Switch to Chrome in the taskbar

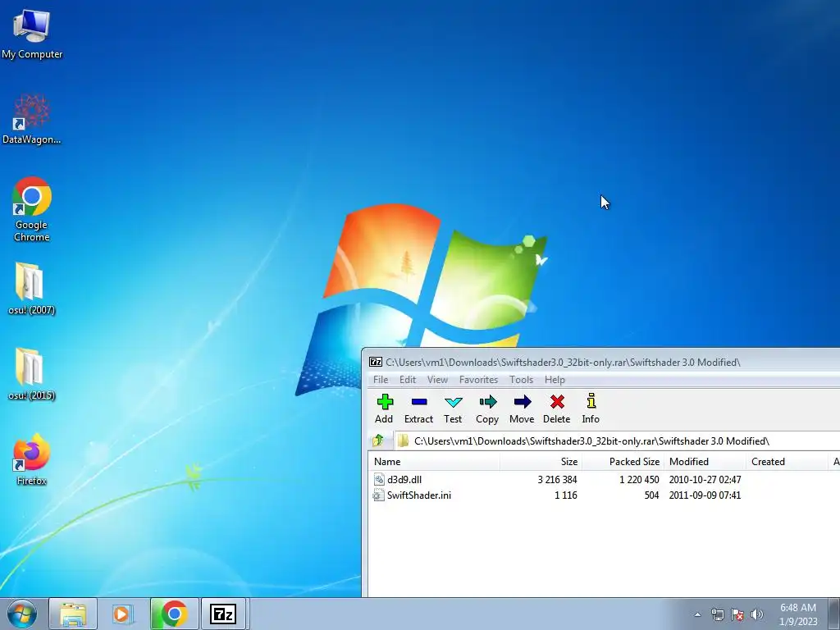click(174, 614)
